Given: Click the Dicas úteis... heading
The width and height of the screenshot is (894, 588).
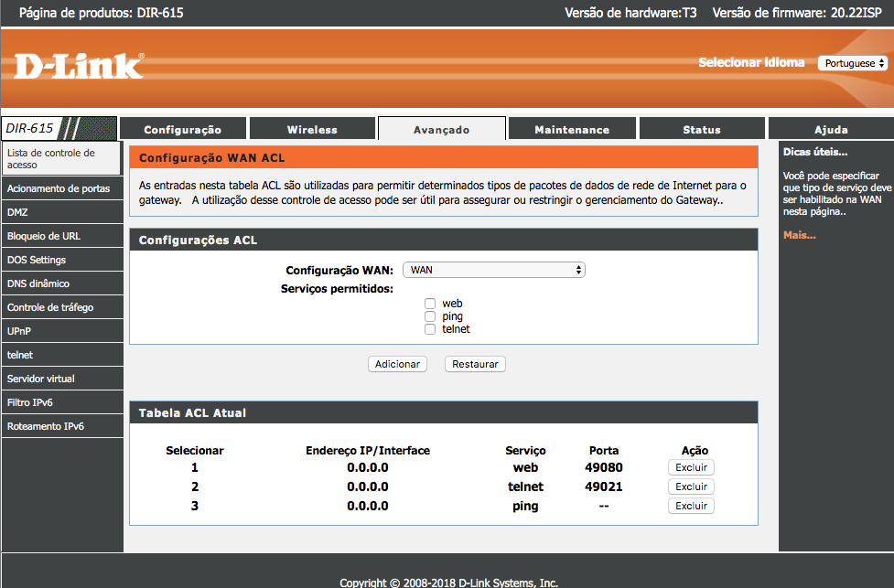Looking at the screenshot, I should 815,152.
